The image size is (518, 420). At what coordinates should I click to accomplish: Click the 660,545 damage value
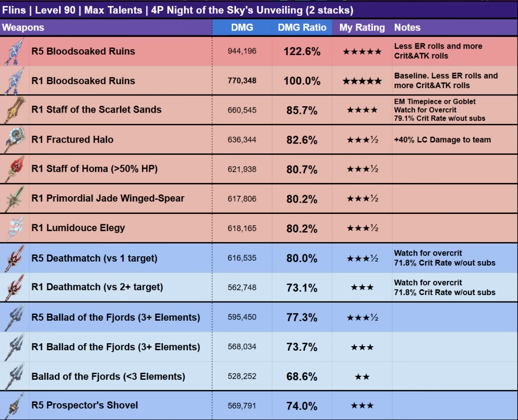(x=242, y=110)
